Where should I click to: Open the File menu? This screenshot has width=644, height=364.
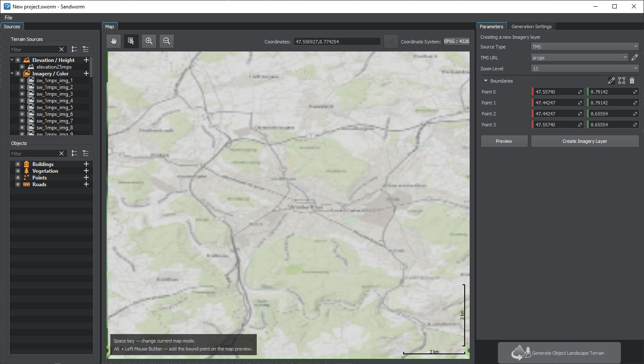tap(8, 18)
